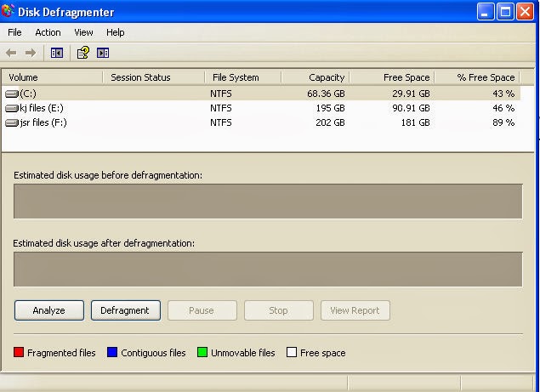
Task: Sort by the Free Space column header
Action: tap(392, 77)
